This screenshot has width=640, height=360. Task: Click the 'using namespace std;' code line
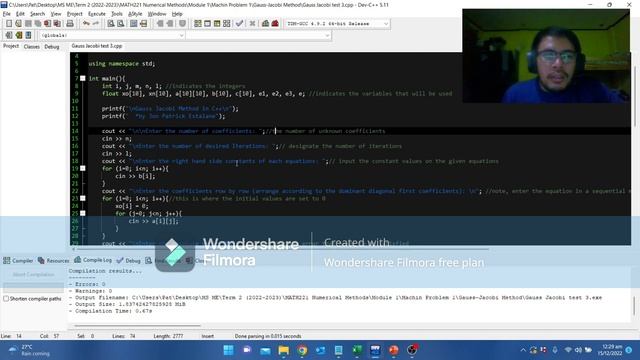(122, 64)
